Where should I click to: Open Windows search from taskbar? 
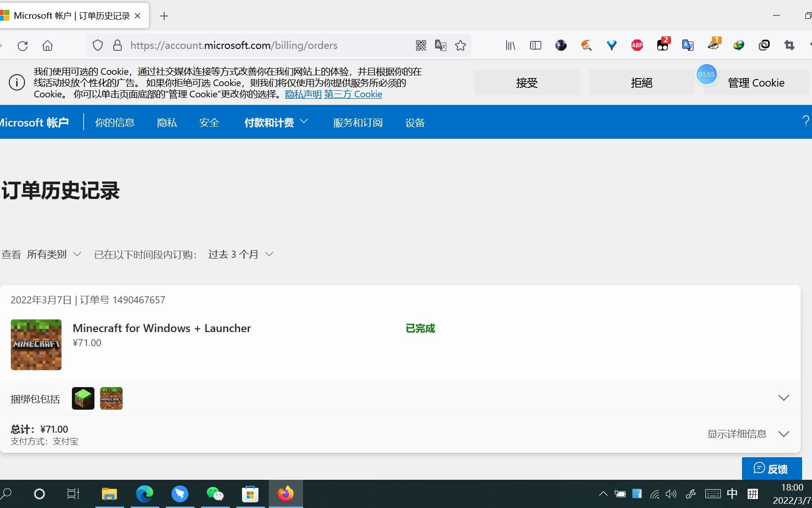tap(7, 494)
